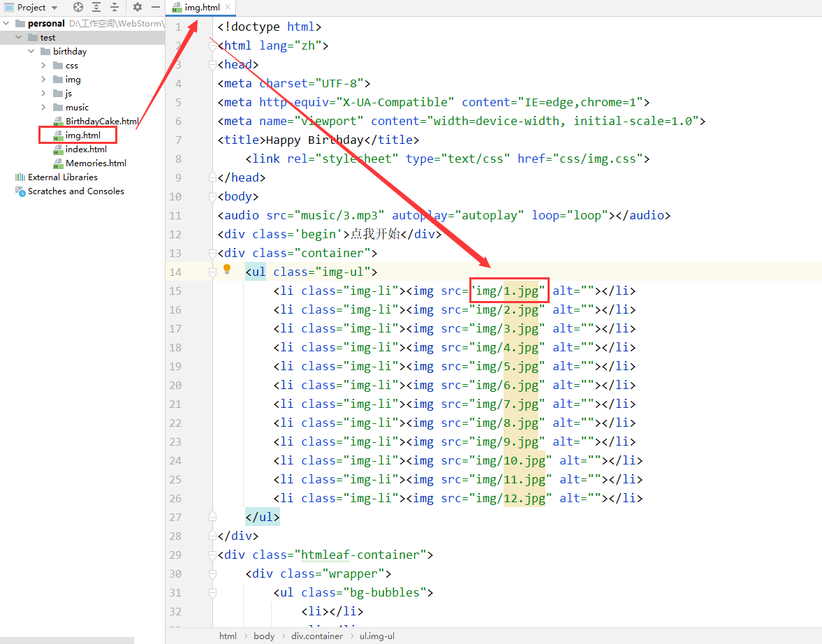
Task: Hide the Project panel with minus icon
Action: 156,7
